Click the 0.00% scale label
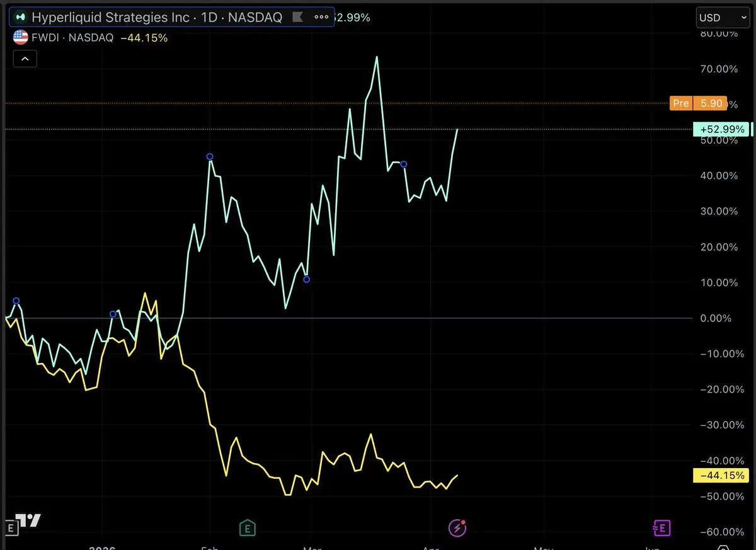The image size is (756, 550). tap(716, 318)
